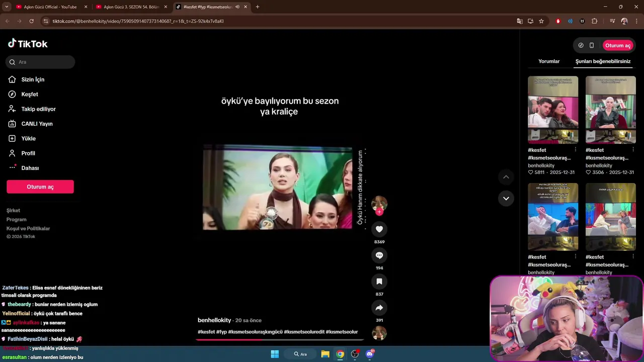Reload the page
This screenshot has height=362, width=644.
coord(31,21)
